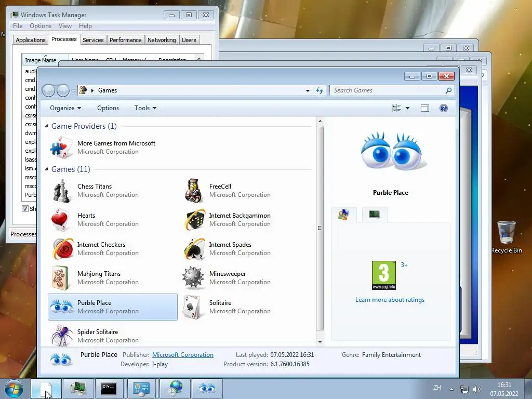Focus the Search Games input field
The image size is (532, 399).
coord(387,90)
